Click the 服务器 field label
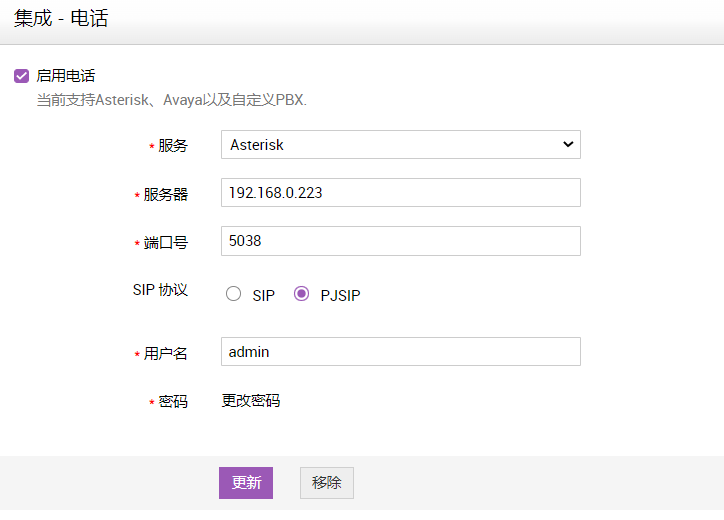The image size is (724, 520). coord(165,194)
